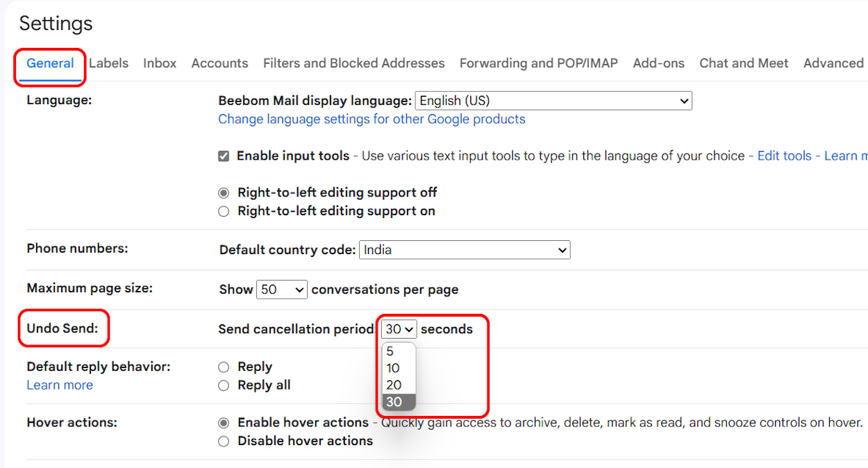
Task: Switch to the Labels tab
Action: (108, 63)
